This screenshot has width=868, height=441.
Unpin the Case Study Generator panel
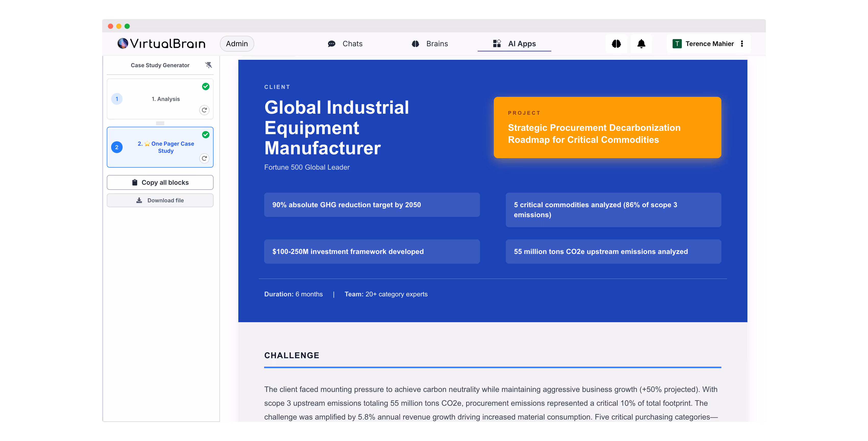point(209,65)
